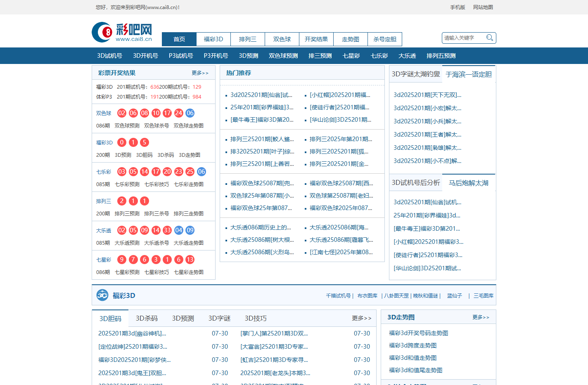This screenshot has height=385, width=588.
Task: Click 更多>> in 3D走势图 panel
Action: tap(481, 317)
